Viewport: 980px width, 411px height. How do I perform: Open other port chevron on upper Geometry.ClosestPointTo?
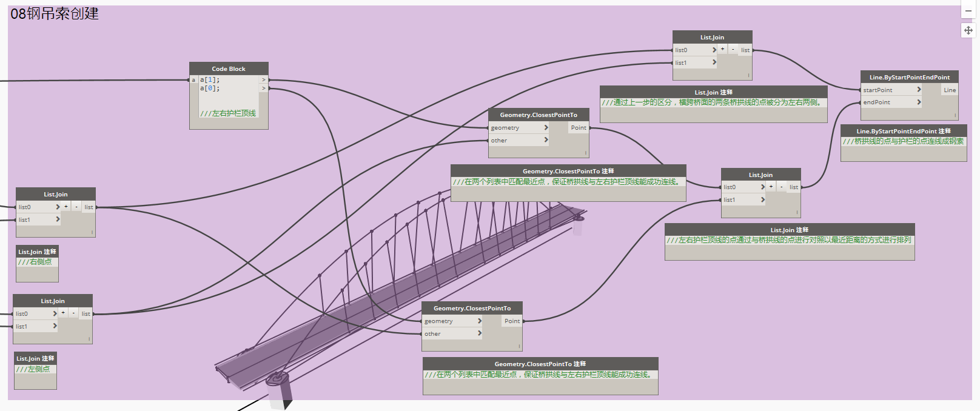pyautogui.click(x=546, y=140)
